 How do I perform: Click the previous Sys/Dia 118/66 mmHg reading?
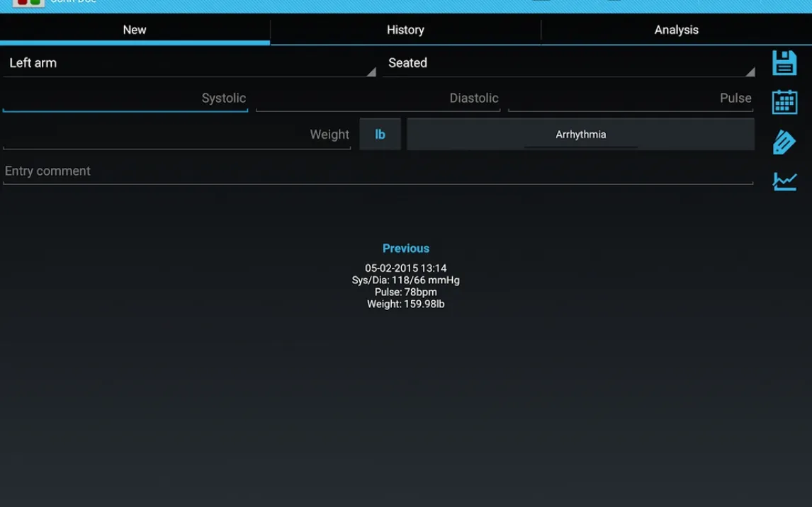point(405,280)
